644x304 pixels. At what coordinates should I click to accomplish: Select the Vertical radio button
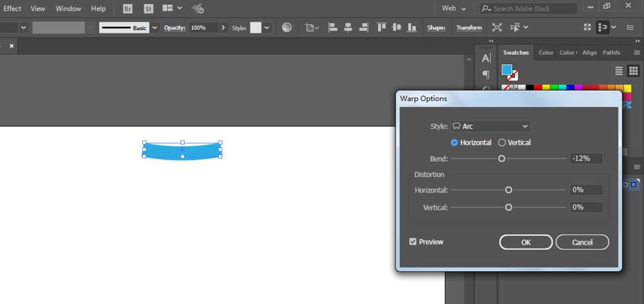click(502, 142)
